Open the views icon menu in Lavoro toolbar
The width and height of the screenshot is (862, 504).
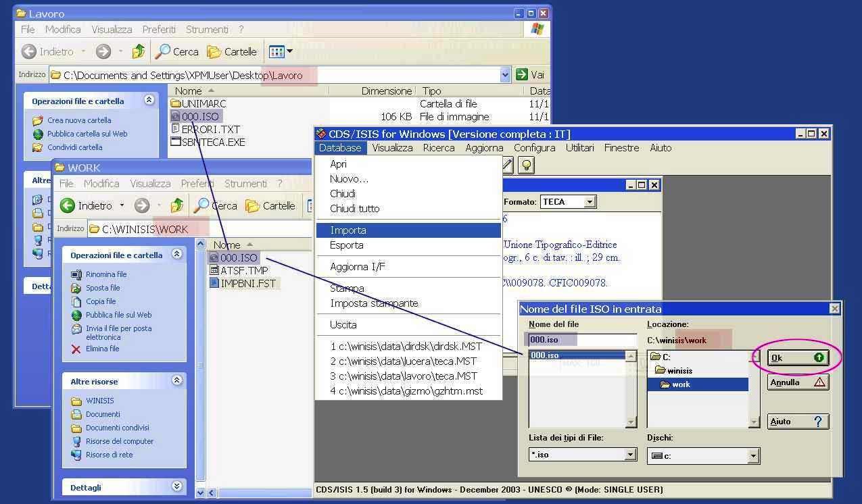pyautogui.click(x=281, y=51)
